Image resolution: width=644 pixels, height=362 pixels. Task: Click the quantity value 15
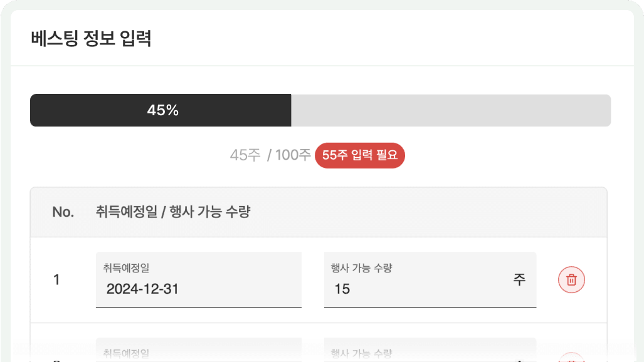point(342,289)
